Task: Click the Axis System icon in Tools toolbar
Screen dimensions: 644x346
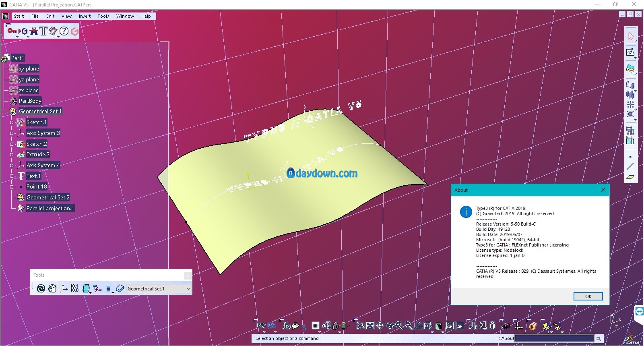Action: point(64,288)
